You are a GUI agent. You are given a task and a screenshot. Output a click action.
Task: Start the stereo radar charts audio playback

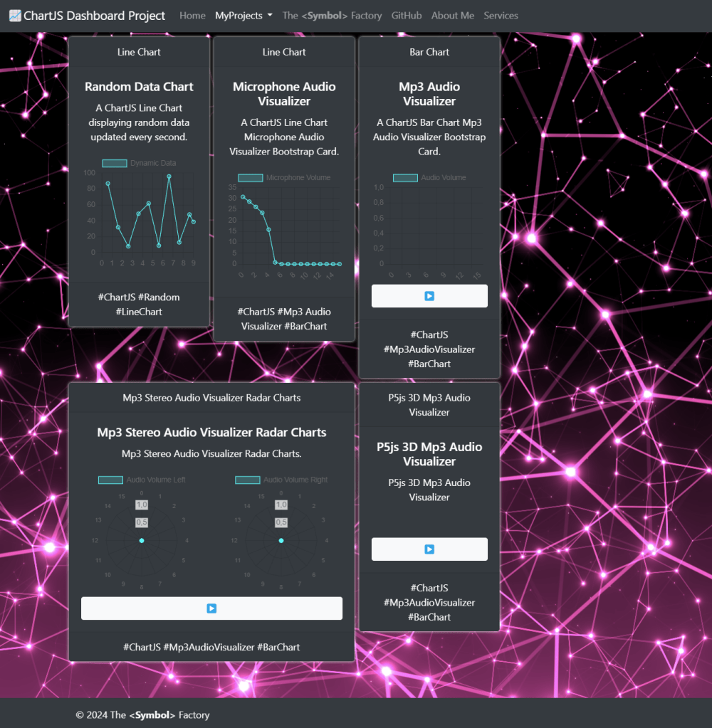(x=211, y=608)
